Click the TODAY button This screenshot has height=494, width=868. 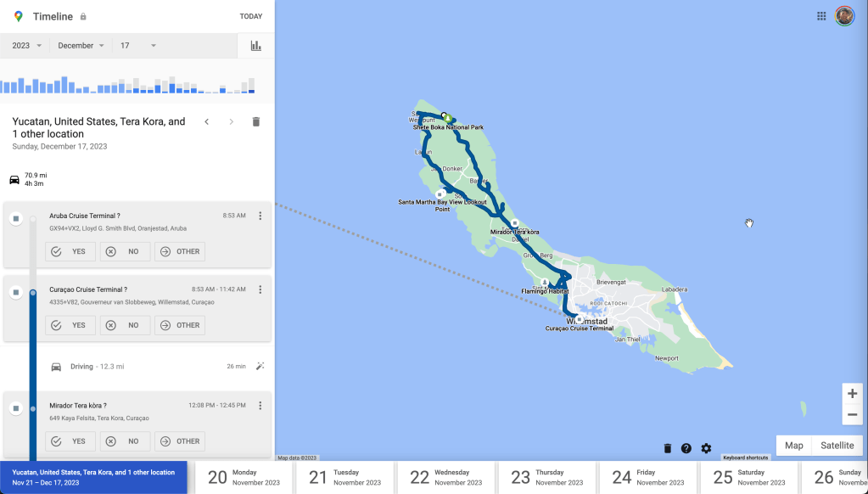coord(250,16)
